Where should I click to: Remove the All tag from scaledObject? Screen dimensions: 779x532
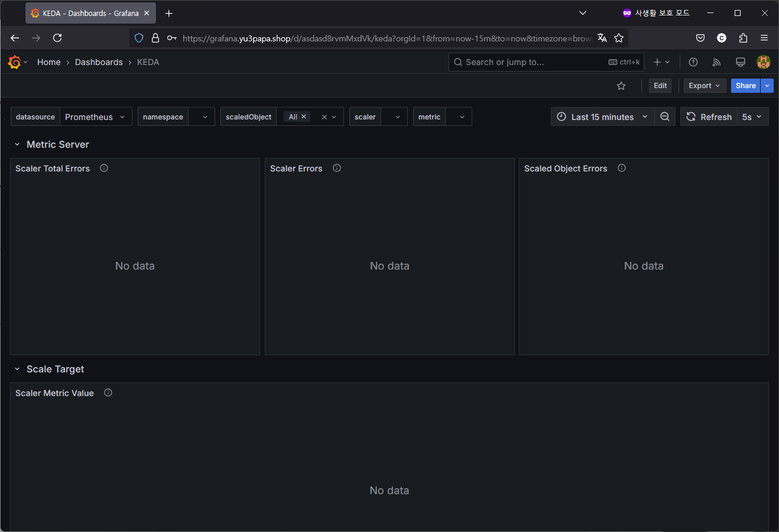point(304,116)
